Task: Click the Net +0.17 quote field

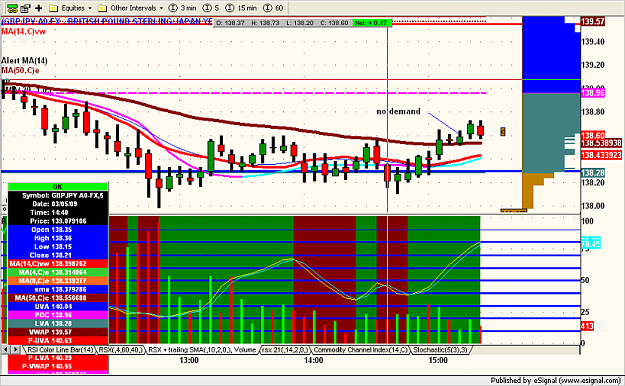Action: click(x=371, y=23)
